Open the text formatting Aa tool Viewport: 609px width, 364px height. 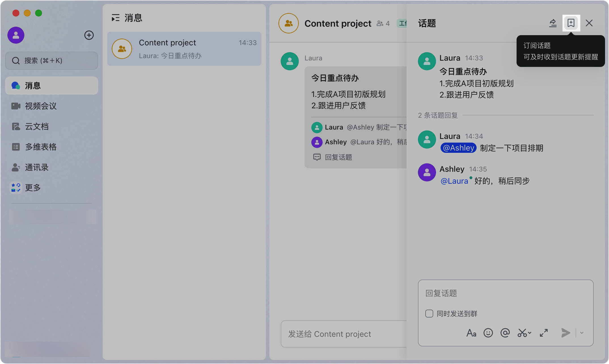[x=471, y=333]
